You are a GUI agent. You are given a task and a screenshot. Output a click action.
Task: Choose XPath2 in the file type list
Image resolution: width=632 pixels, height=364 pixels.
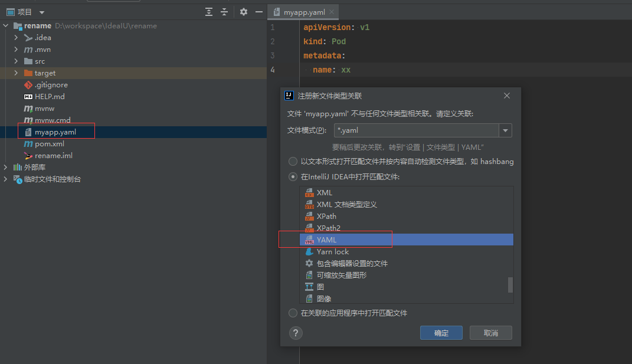pos(406,228)
